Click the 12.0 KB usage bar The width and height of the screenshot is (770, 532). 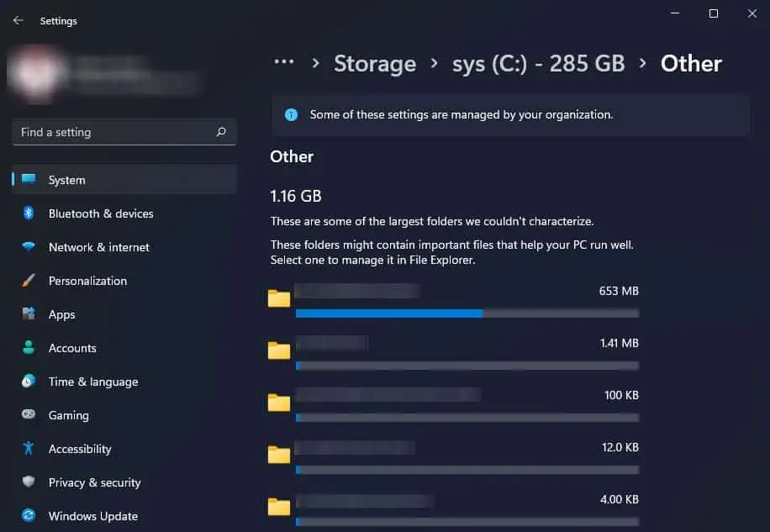(467, 470)
